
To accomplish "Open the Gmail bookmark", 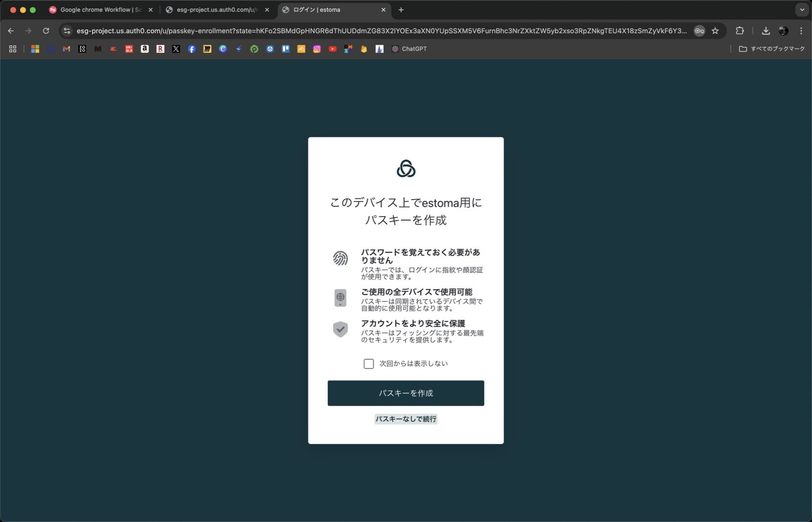I will (x=67, y=49).
